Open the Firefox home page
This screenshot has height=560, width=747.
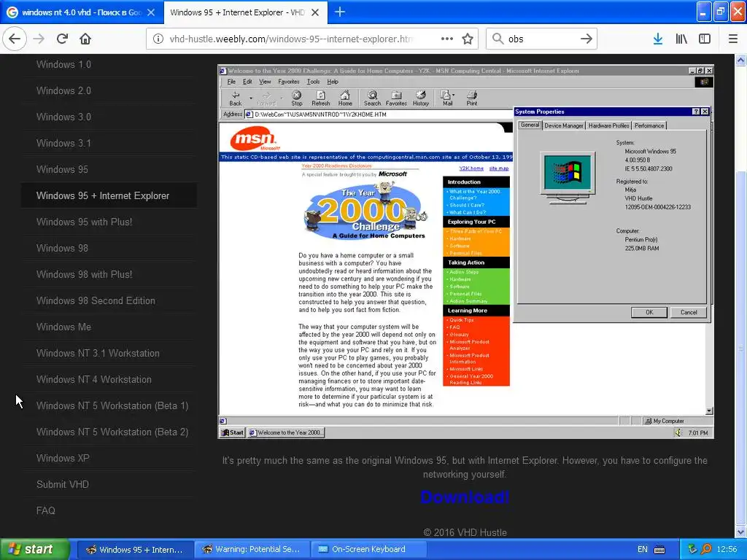pos(85,39)
